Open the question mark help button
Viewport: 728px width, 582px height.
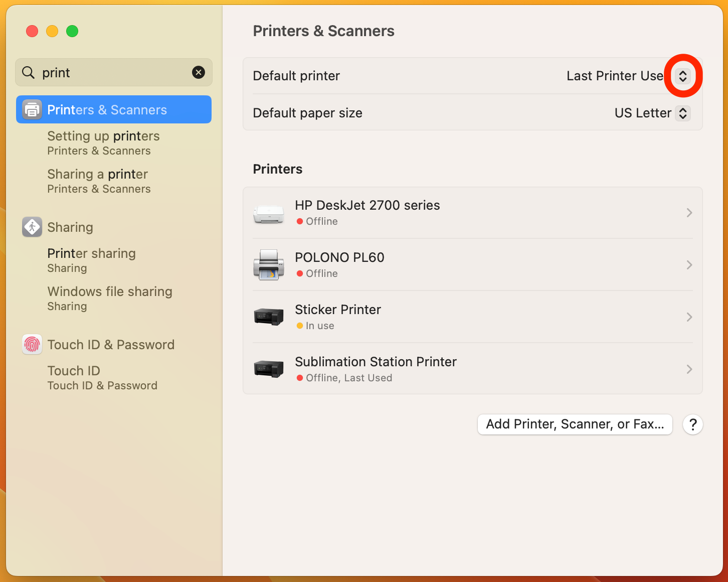tap(693, 424)
